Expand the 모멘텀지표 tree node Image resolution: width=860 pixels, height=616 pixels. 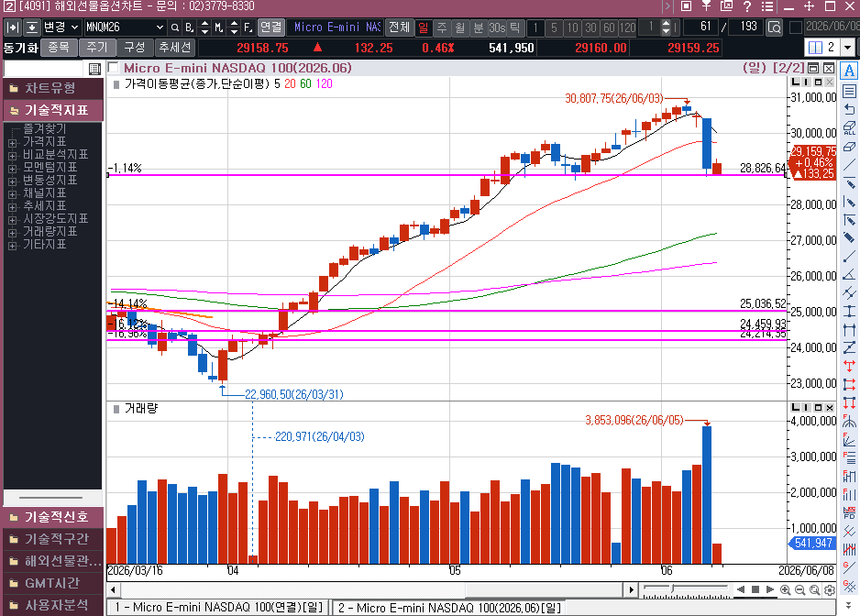13,169
